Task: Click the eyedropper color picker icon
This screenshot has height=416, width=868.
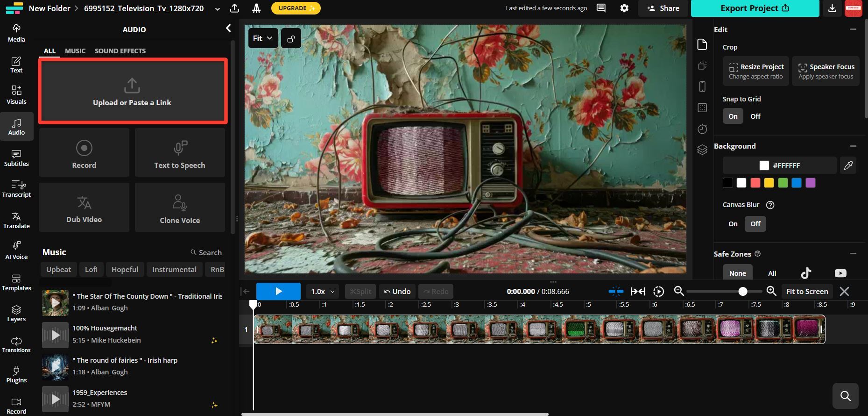Action: pos(848,165)
